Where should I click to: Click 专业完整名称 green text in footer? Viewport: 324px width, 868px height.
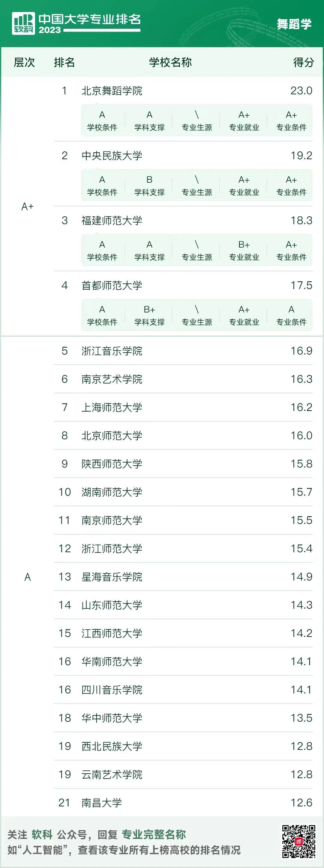(153, 834)
